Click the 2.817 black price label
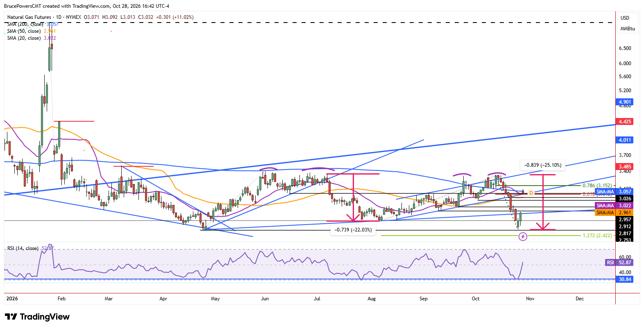The height and width of the screenshot is (329, 644). click(x=625, y=234)
